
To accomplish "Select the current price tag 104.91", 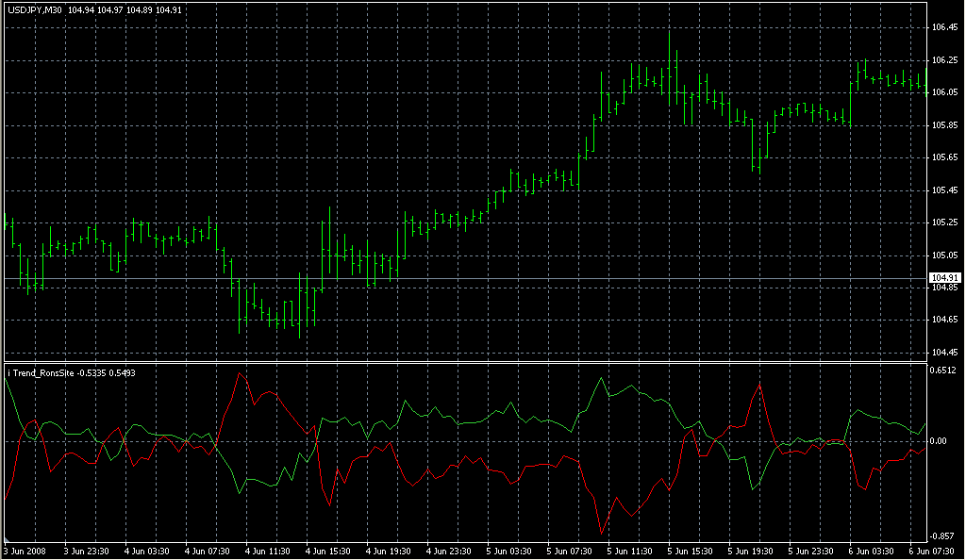I will (x=943, y=277).
